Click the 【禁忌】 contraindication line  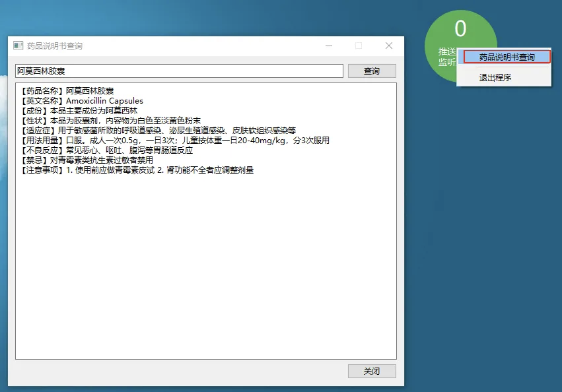pos(87,160)
